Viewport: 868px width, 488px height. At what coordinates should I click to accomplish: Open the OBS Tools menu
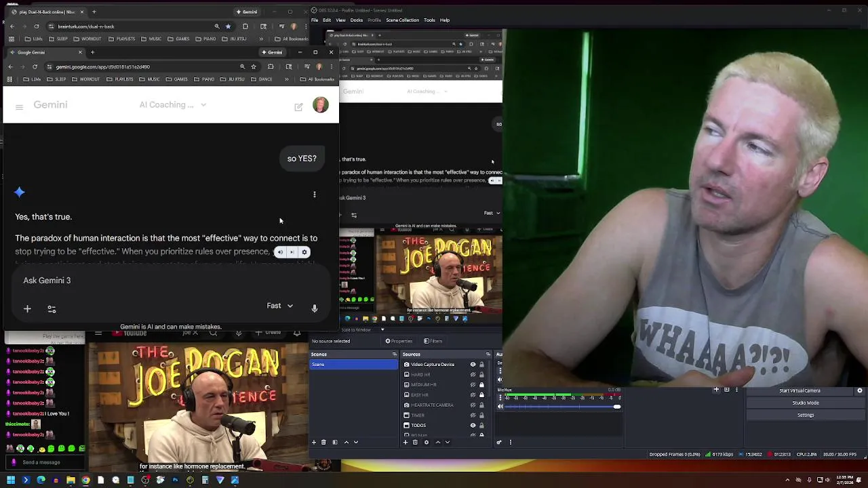click(x=429, y=20)
